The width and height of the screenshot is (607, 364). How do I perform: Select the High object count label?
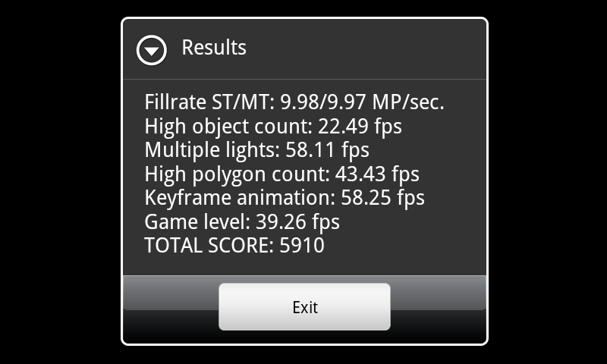(228, 127)
